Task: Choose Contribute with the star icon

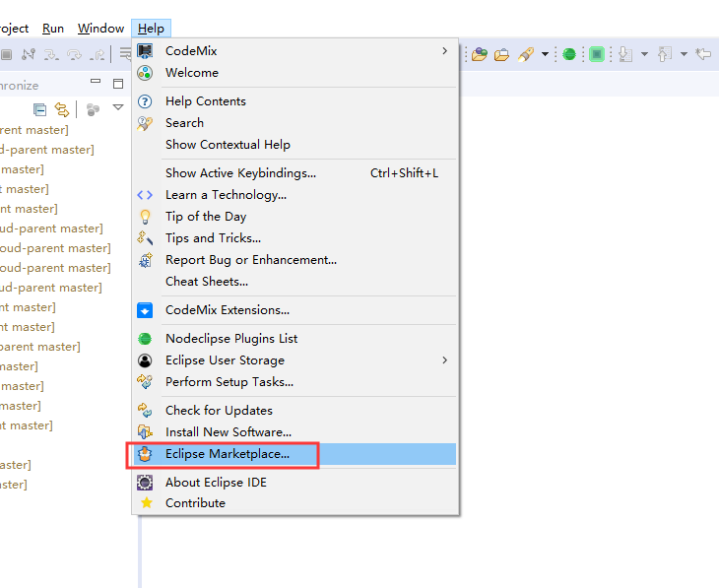Action: (295, 502)
